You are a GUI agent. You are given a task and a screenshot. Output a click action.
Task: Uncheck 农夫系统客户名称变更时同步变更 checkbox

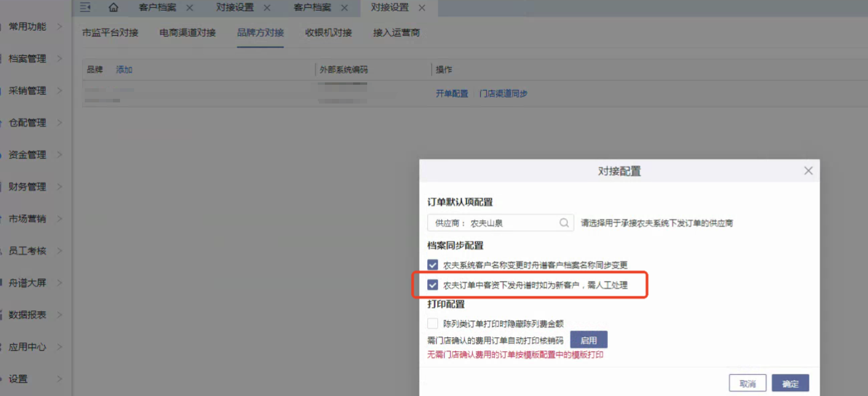[433, 265]
